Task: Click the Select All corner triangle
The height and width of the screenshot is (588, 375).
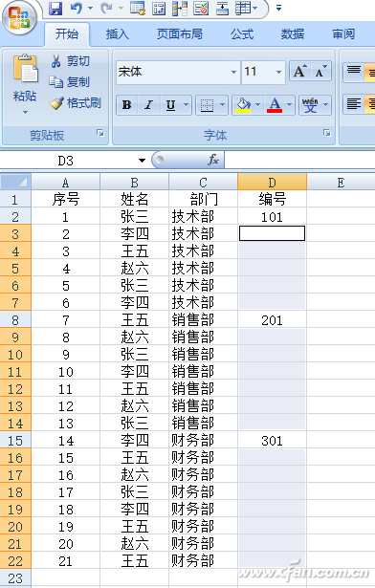Action: tap(15, 182)
